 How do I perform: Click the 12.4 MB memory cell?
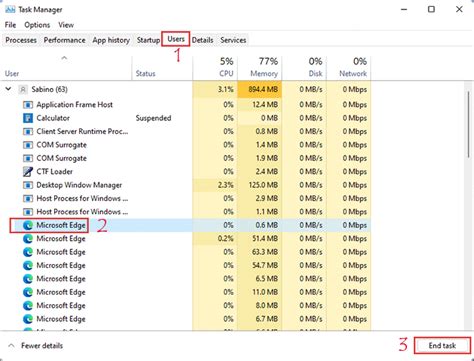tap(259, 105)
